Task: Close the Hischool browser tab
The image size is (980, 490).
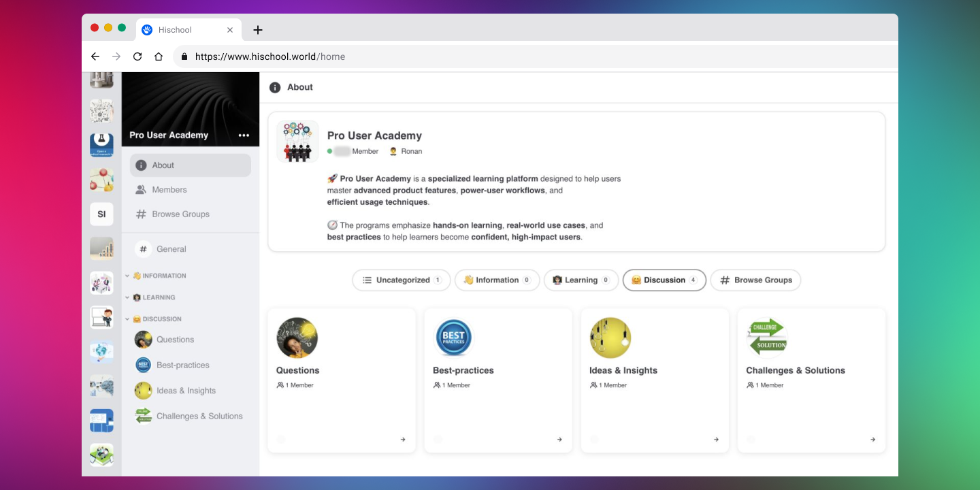Action: 230,30
